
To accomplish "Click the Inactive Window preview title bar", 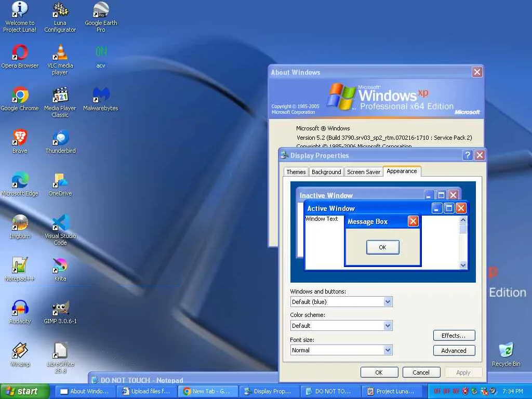I will tap(360, 195).
